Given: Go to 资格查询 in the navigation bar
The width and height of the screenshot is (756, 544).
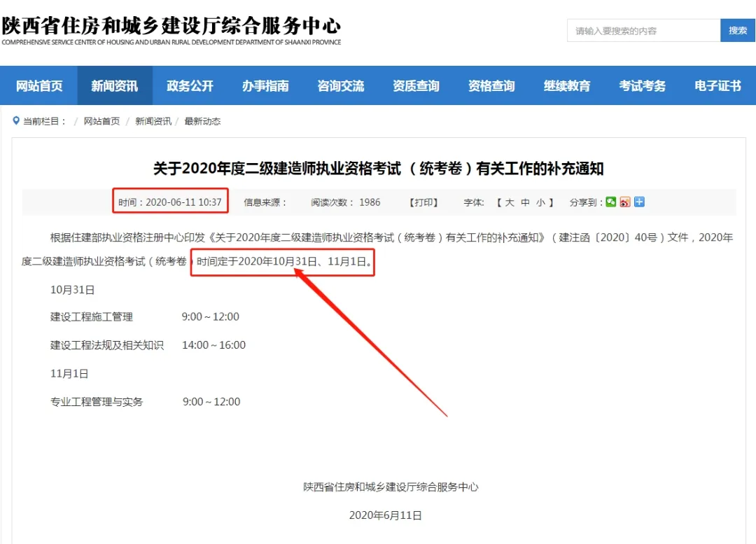Looking at the screenshot, I should point(492,86).
